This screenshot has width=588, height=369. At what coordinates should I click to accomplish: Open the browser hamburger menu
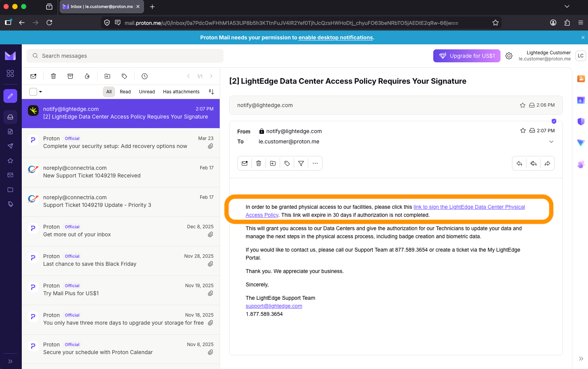point(581,23)
